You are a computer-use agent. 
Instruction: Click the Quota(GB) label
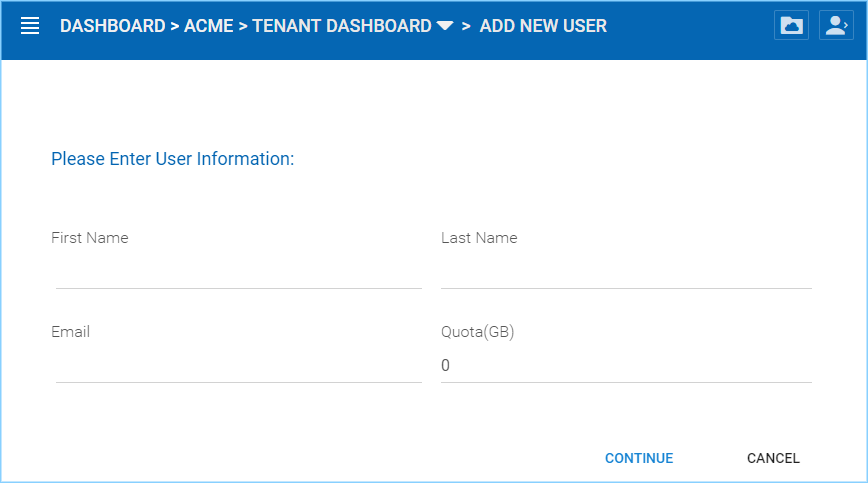477,332
